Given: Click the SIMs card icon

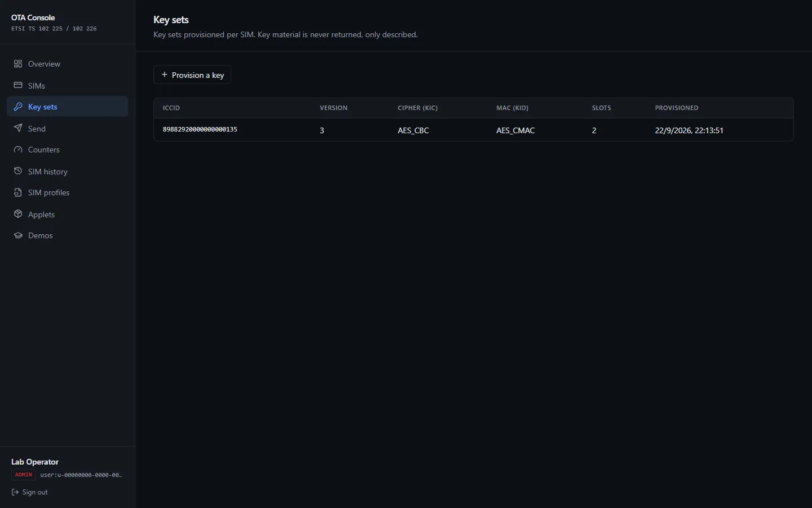Looking at the screenshot, I should pyautogui.click(x=18, y=85).
